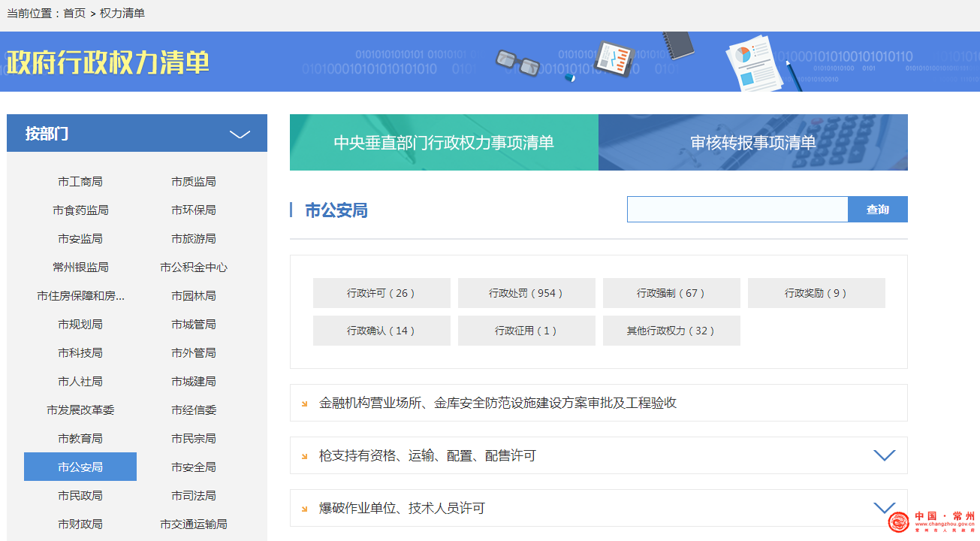Filter by 行政许可 (26)
This screenshot has height=541, width=980.
[x=381, y=293]
